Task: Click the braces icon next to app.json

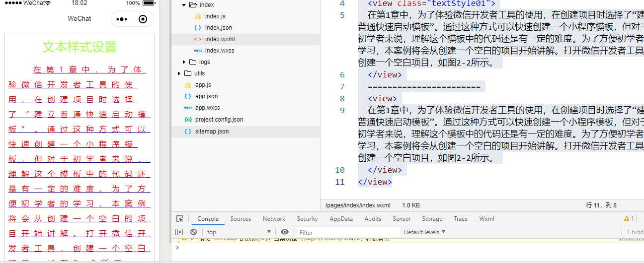Action: pyautogui.click(x=188, y=96)
